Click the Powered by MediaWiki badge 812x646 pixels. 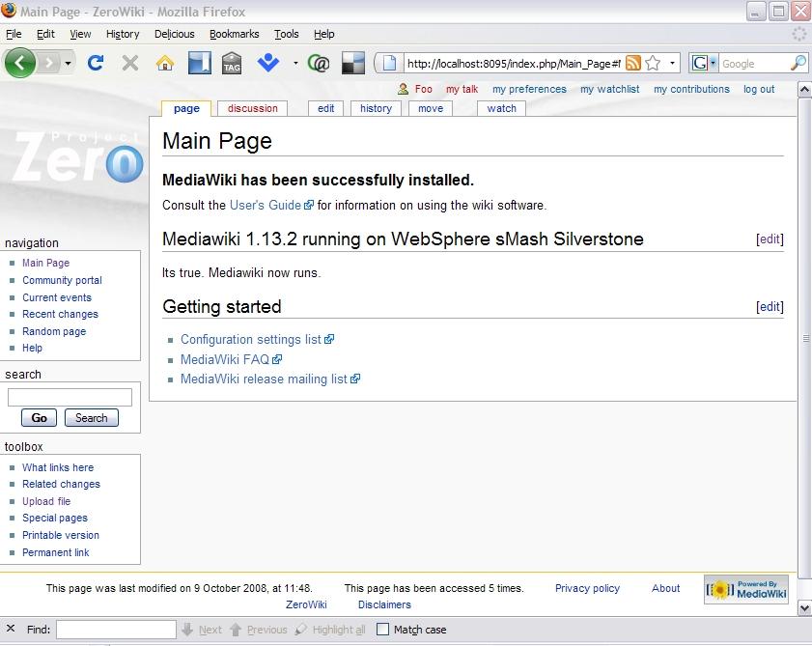coord(745,590)
